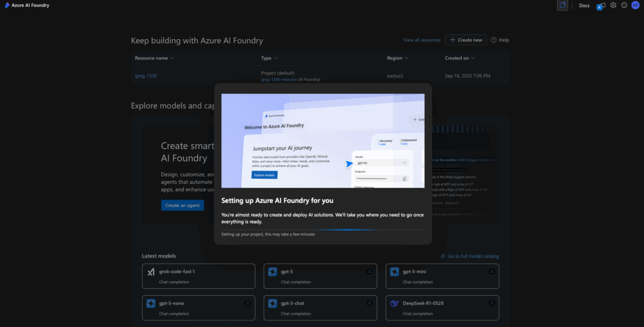Viewport: 644px width, 327px height.
Task: Click the setup progress bar
Action: pos(323,230)
